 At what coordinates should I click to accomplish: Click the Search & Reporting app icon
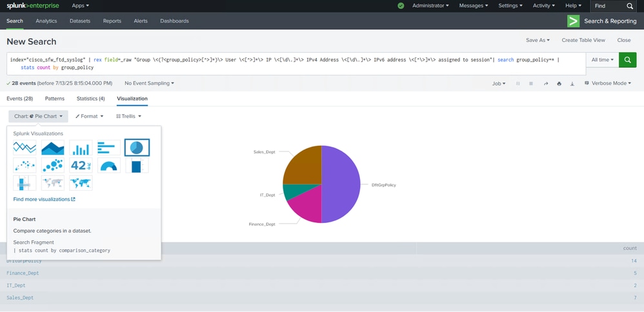(x=574, y=21)
